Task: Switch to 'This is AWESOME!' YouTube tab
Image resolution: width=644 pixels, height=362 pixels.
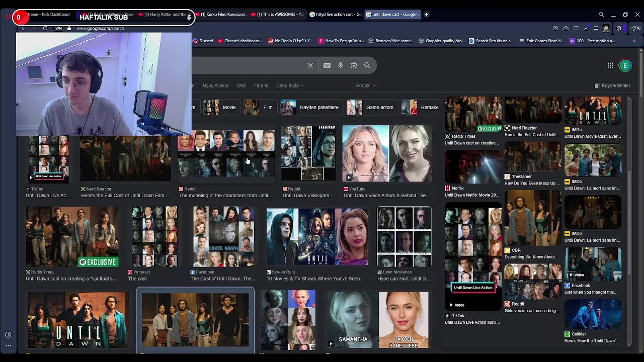Action: tap(277, 15)
